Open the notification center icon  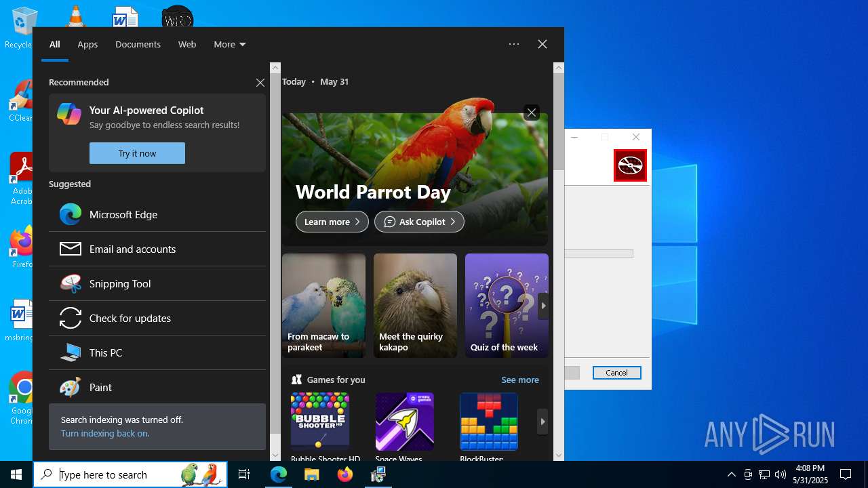846,474
